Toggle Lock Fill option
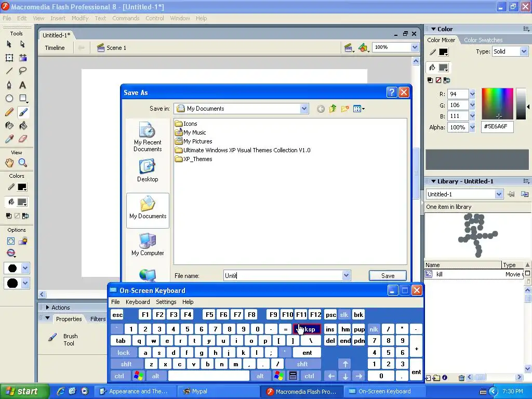 [23, 241]
